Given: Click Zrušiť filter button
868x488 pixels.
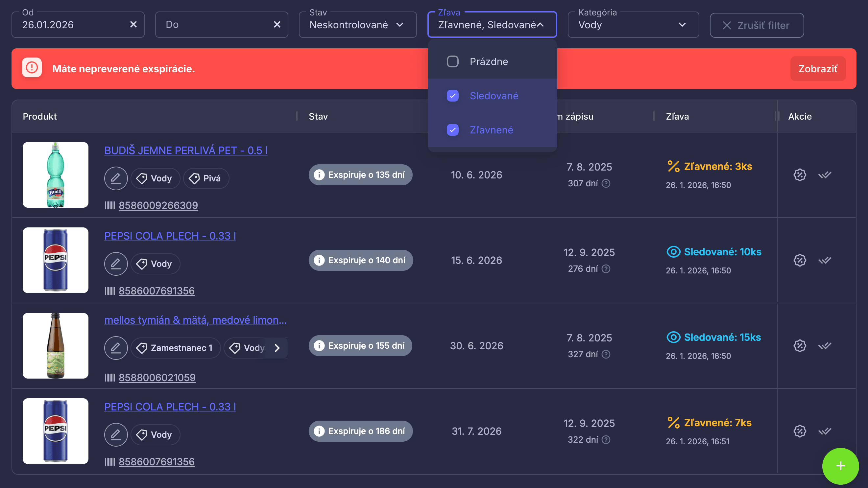Looking at the screenshot, I should tap(757, 25).
